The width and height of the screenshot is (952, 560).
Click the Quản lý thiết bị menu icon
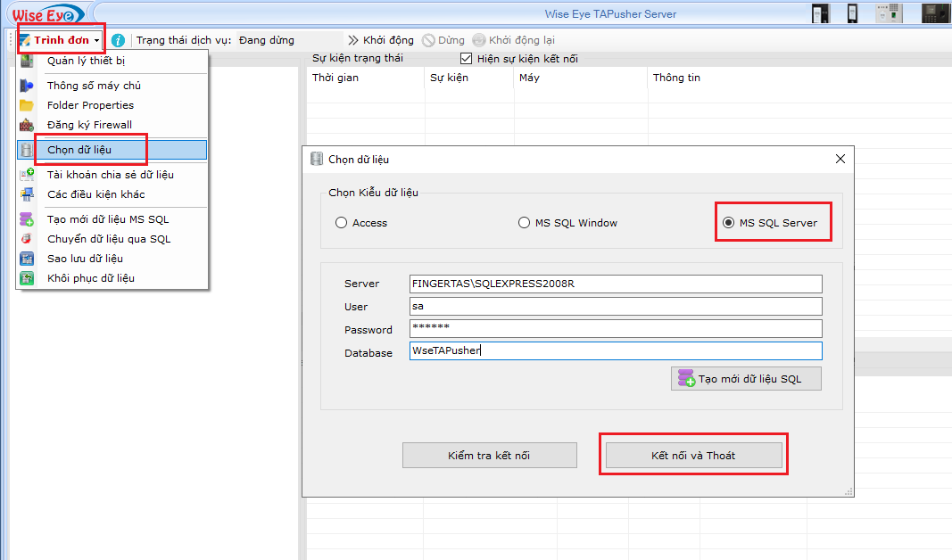click(x=28, y=61)
